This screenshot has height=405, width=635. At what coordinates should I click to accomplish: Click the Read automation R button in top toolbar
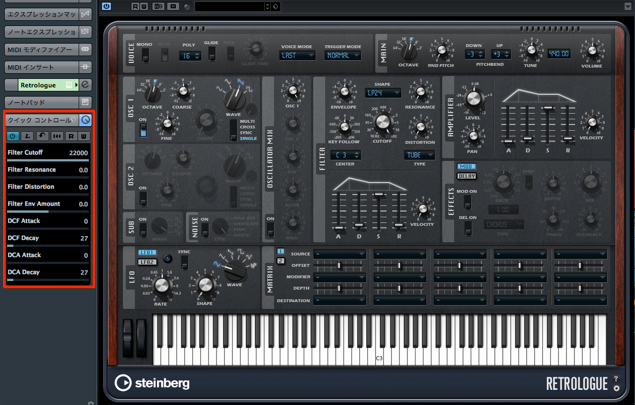(x=135, y=6)
